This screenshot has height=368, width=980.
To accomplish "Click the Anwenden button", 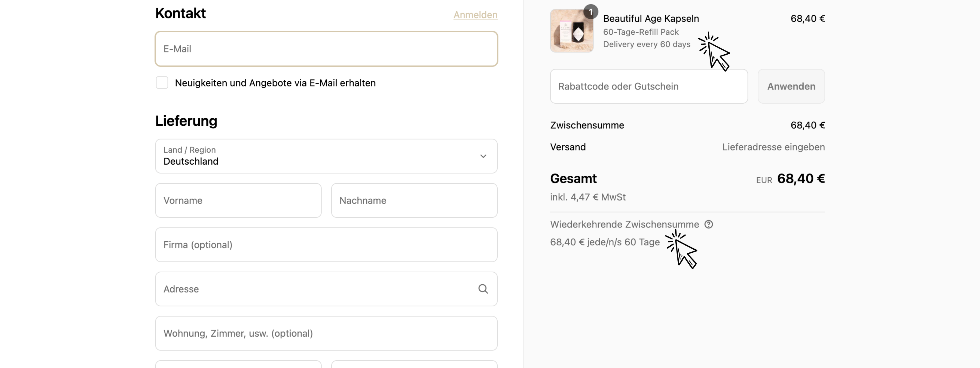I will pyautogui.click(x=791, y=86).
